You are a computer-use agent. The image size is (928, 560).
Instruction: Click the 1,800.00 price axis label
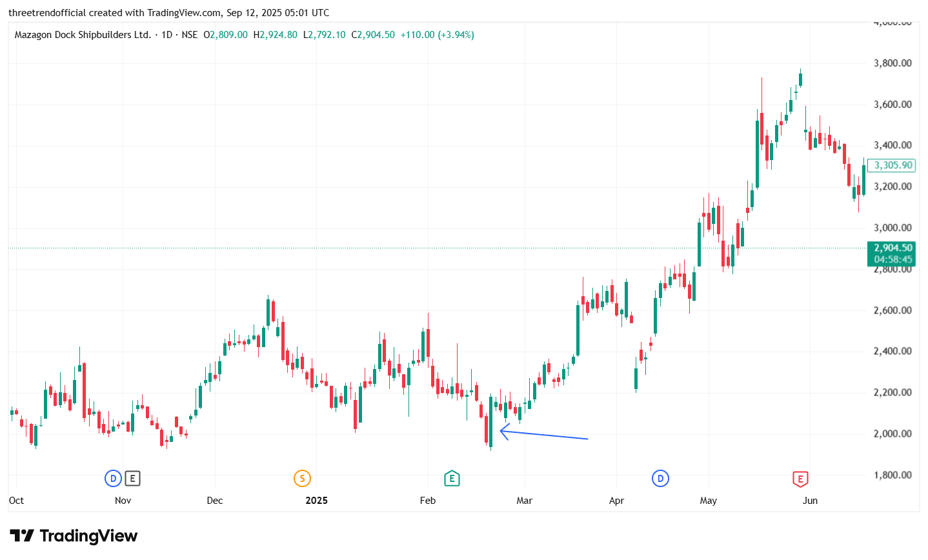pos(893,475)
